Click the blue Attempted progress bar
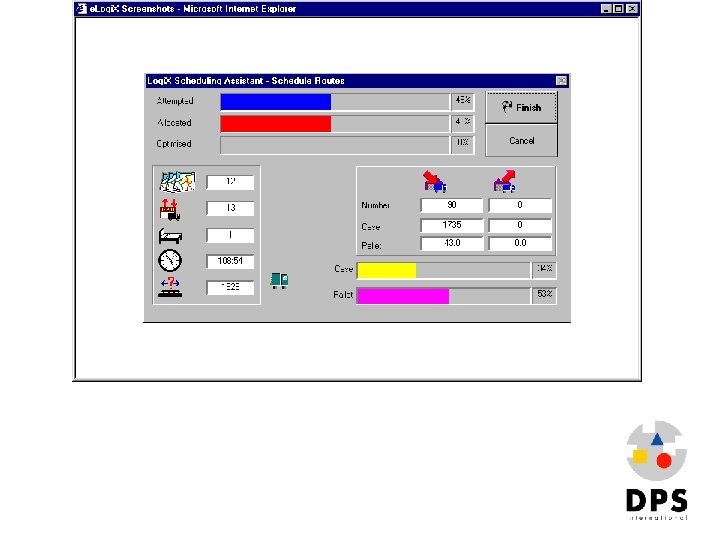Viewport: 720px width, 540px height. pyautogui.click(x=335, y=101)
